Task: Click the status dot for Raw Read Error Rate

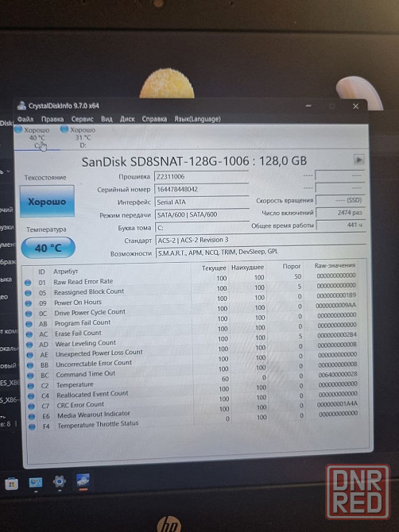Action: (28, 283)
